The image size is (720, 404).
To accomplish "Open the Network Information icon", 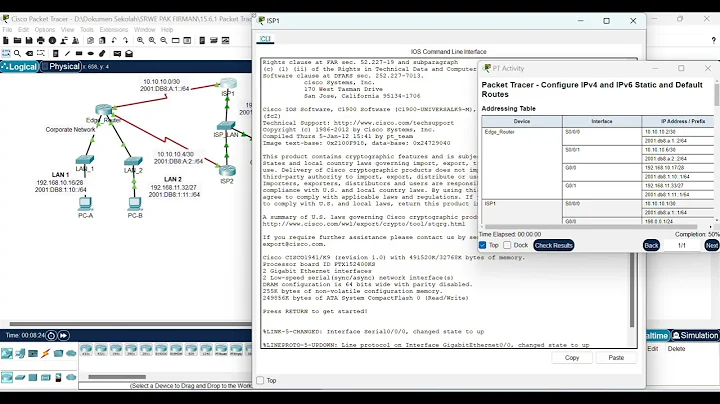I will [x=52, y=40].
